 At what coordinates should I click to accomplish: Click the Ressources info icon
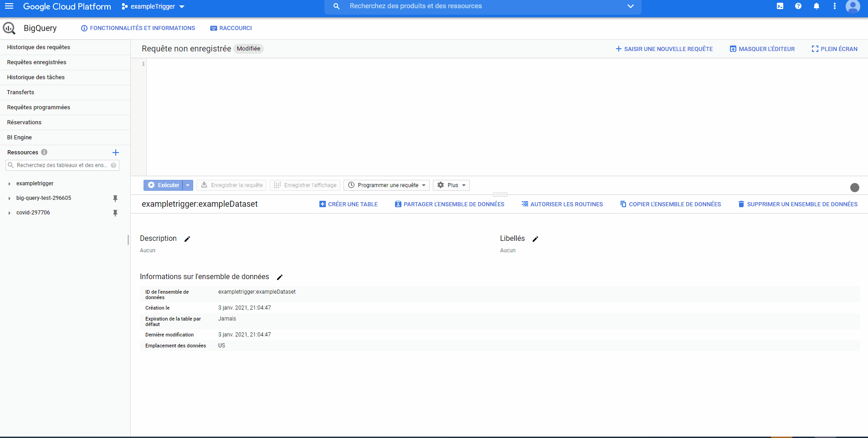coord(44,152)
